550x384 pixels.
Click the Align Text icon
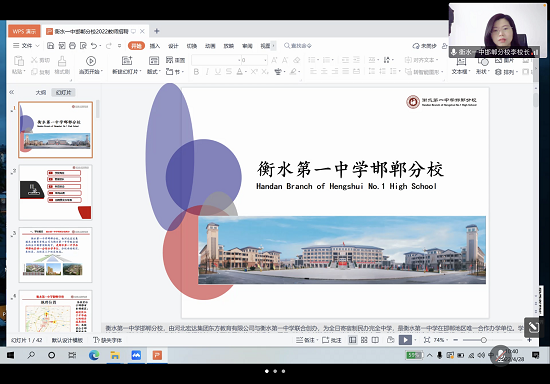(x=408, y=60)
